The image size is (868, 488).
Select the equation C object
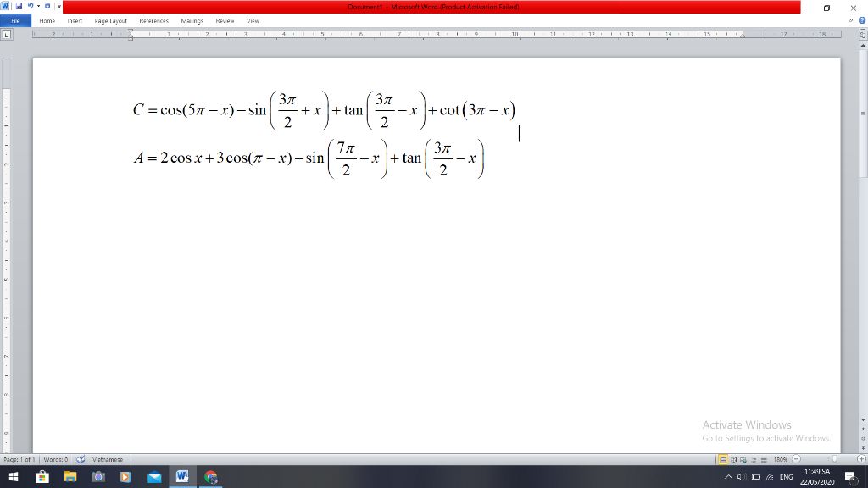[325, 110]
